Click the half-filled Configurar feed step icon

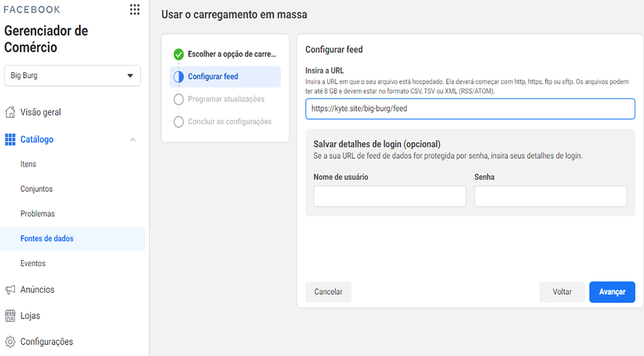179,77
